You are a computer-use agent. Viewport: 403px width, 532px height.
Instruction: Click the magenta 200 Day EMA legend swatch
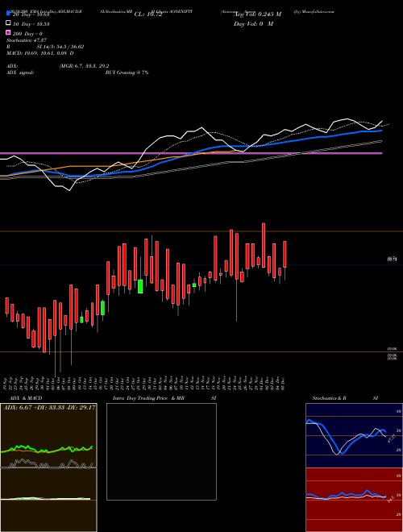point(8,32)
